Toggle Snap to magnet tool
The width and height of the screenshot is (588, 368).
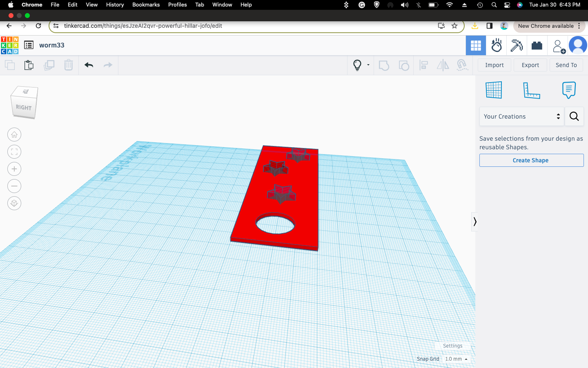463,65
